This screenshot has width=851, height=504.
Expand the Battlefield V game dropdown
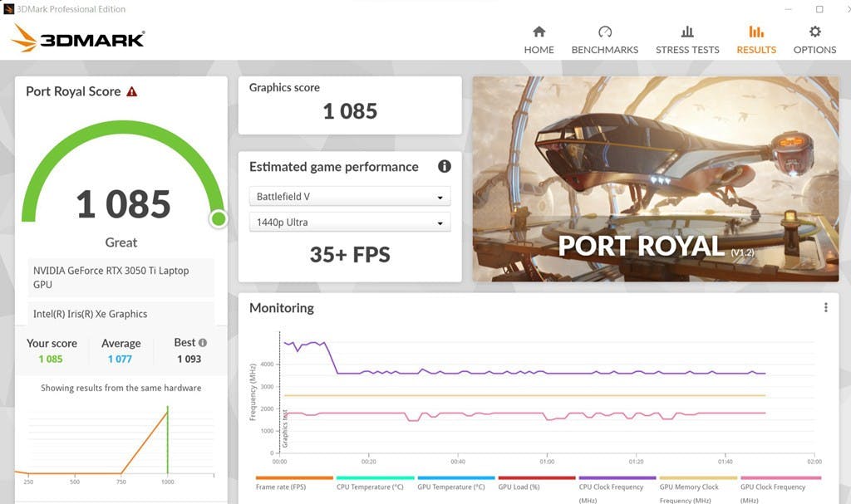(x=349, y=197)
